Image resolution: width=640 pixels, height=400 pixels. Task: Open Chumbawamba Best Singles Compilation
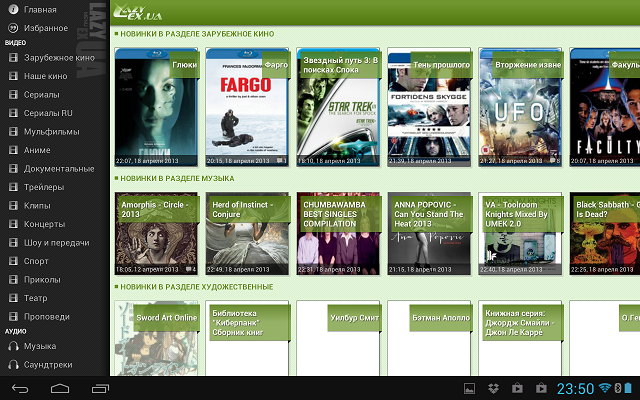(338, 233)
